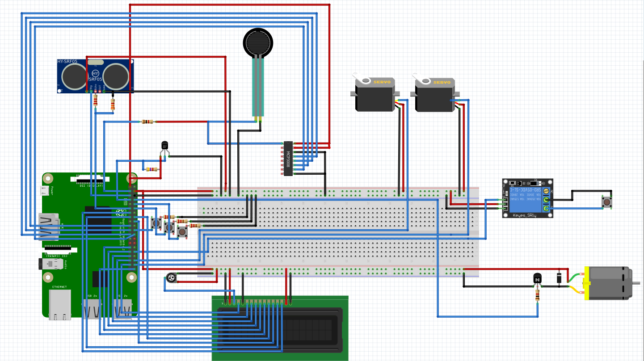Select the left servo motor
644x361 pixels.
coord(375,92)
